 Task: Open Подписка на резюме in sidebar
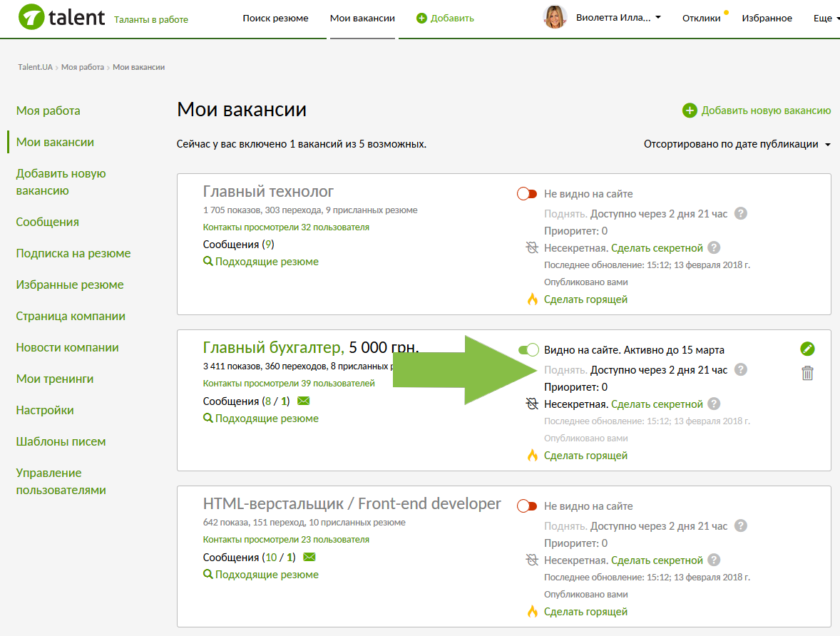click(x=73, y=253)
